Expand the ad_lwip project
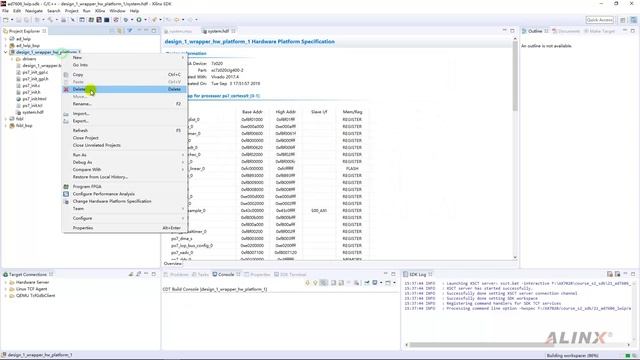640x360 pixels. click(6, 39)
